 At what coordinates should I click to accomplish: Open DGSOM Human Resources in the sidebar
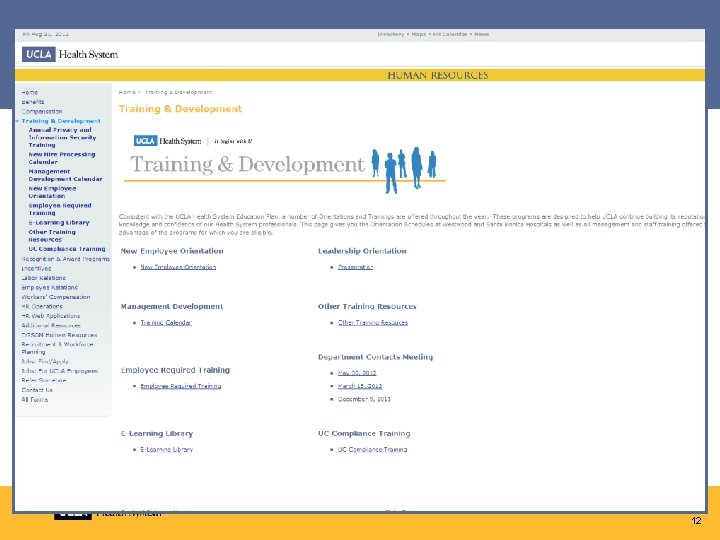(x=59, y=335)
